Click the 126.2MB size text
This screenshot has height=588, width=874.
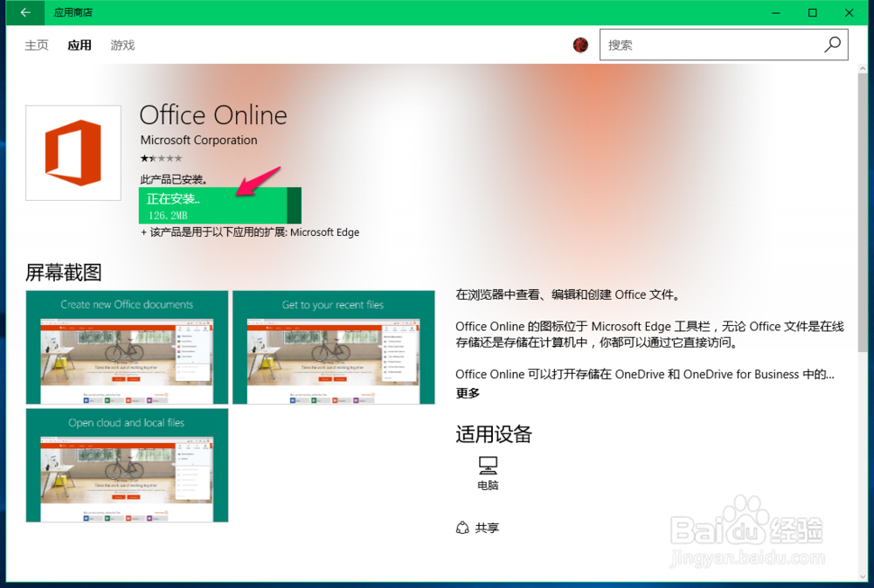[168, 215]
